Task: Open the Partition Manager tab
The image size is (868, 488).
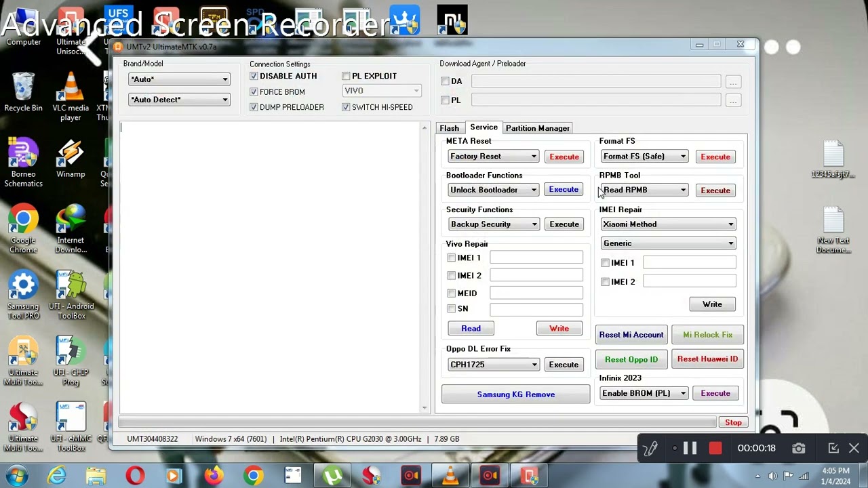Action: tap(537, 128)
